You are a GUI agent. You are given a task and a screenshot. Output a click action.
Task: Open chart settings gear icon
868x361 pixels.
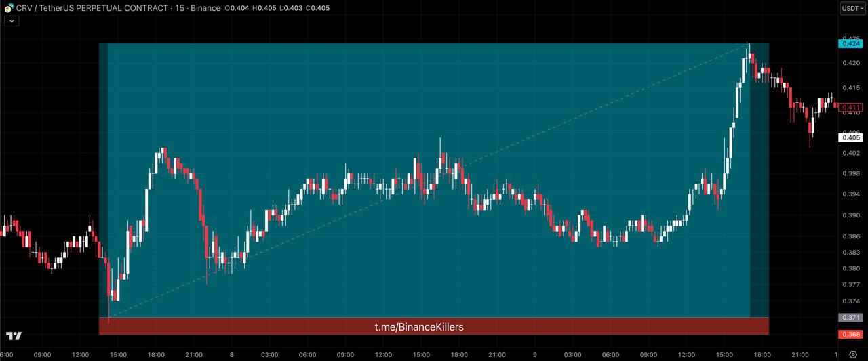point(852,354)
